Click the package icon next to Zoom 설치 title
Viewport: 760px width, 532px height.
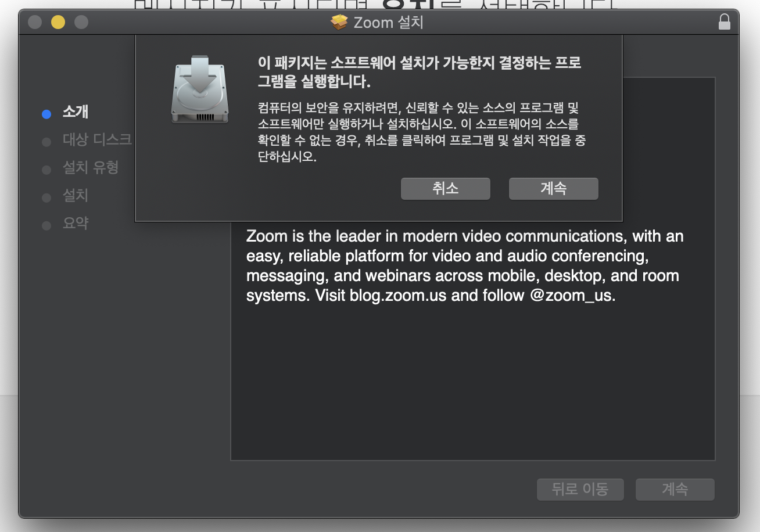pyautogui.click(x=339, y=23)
